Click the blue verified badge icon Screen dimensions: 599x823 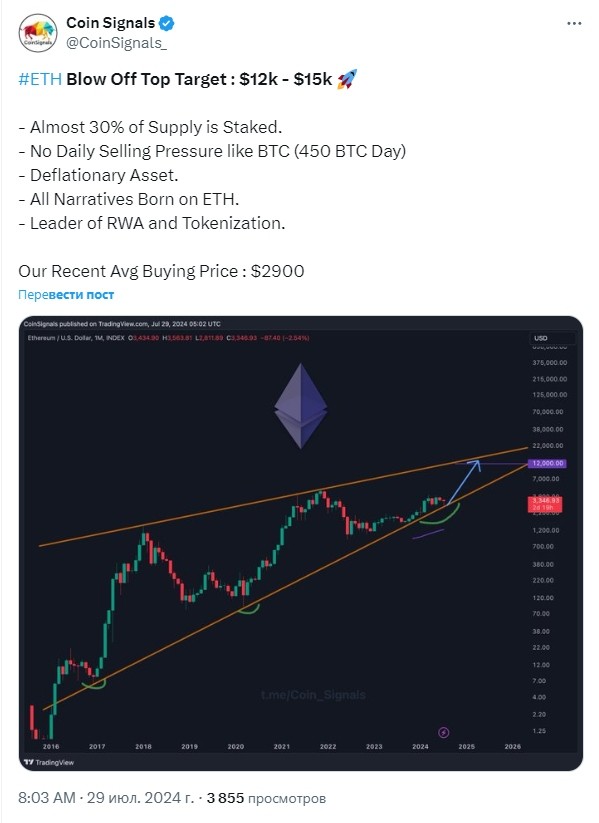[167, 23]
